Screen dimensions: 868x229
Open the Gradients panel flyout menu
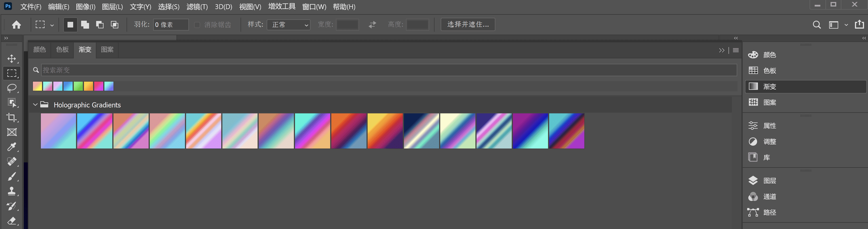(x=736, y=50)
